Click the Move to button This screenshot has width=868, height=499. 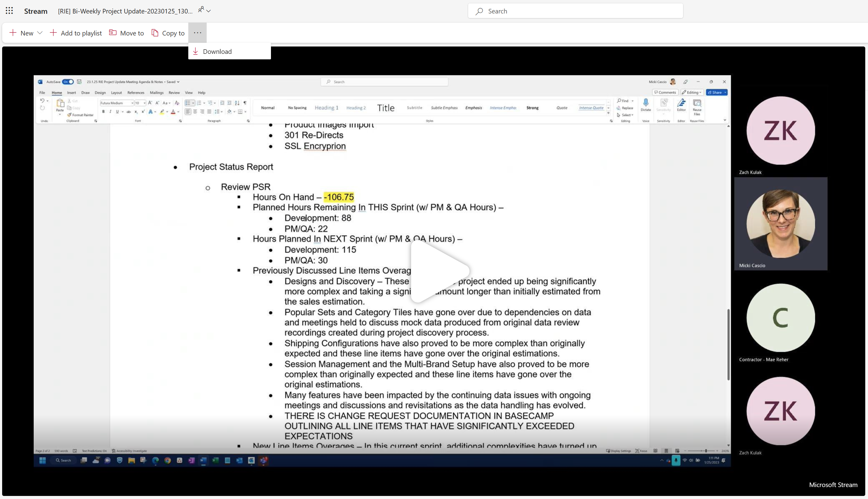coord(126,33)
